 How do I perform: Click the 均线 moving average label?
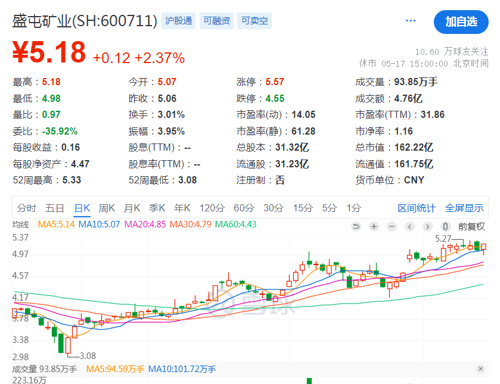[x=21, y=224]
